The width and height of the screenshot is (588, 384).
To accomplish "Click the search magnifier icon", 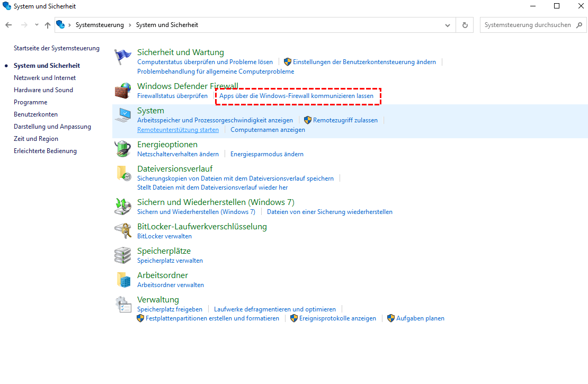I will tap(580, 25).
